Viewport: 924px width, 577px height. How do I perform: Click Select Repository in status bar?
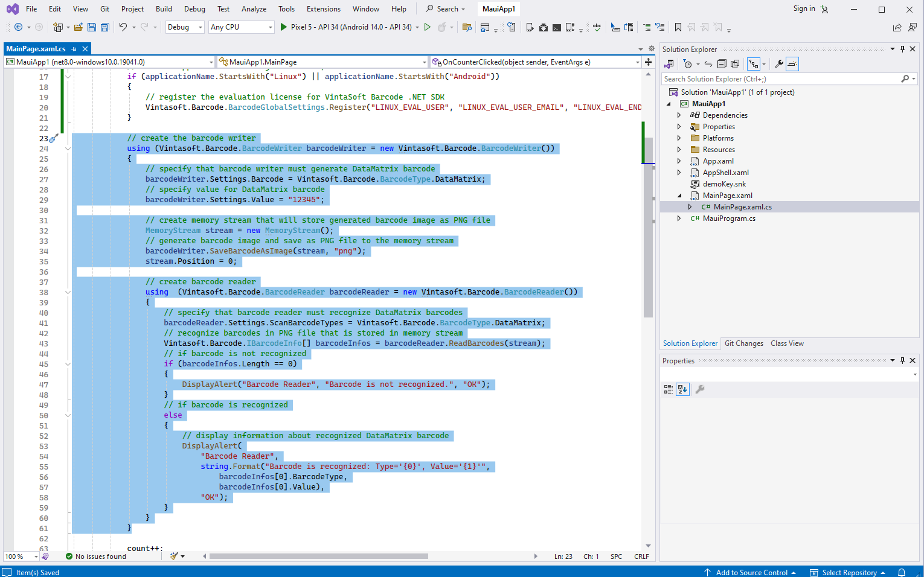[x=849, y=572]
